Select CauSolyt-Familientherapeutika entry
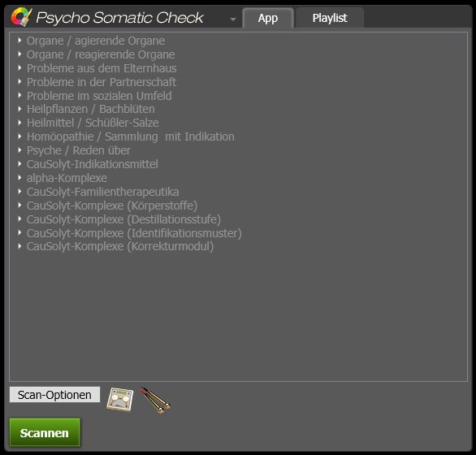Viewport: 476px width, 455px height. [103, 192]
